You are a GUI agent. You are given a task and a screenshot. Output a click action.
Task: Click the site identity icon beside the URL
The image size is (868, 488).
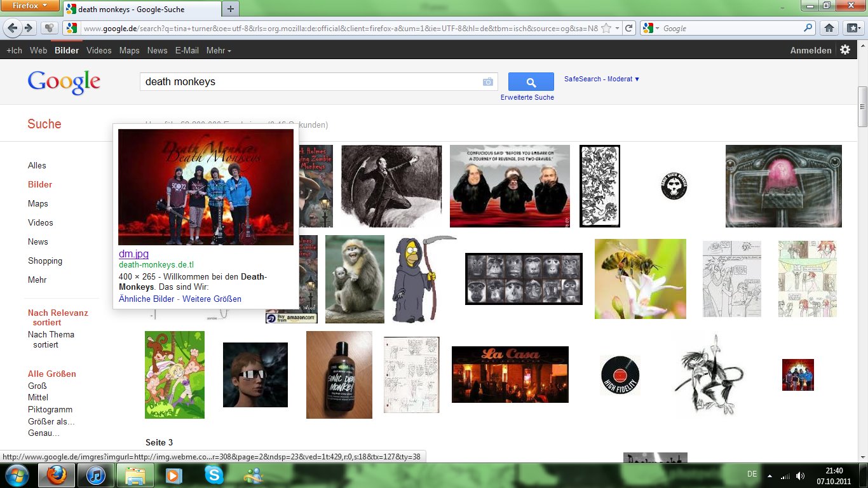71,28
